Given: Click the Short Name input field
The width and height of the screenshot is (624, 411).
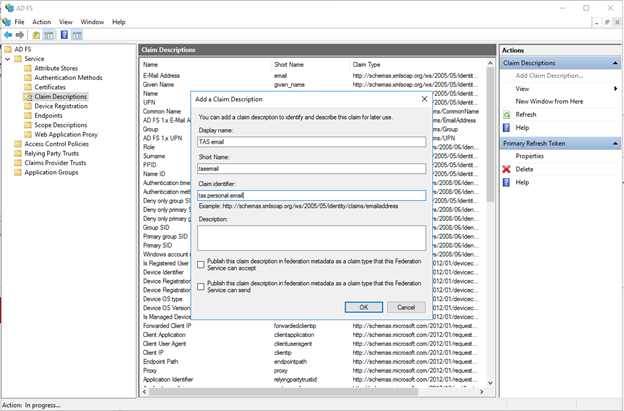Looking at the screenshot, I should (x=312, y=169).
